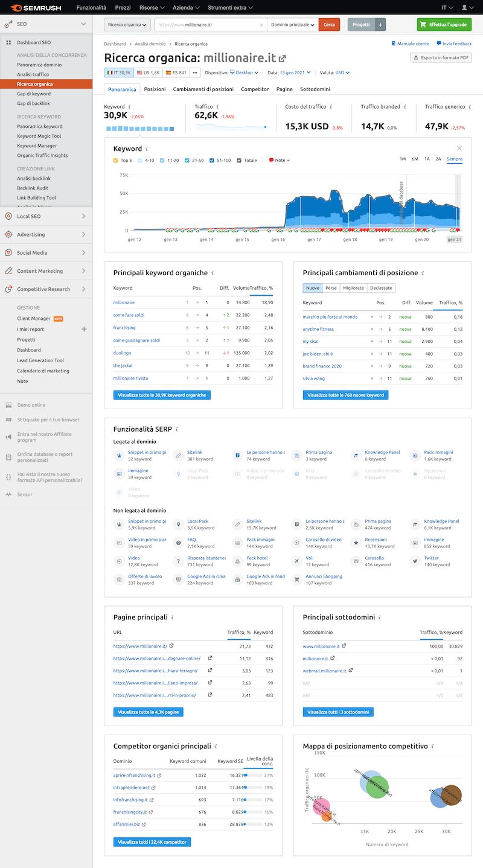The height and width of the screenshot is (868, 483).
Task: Click Visualizza tutti i 22,4K competitor button
Action: pyautogui.click(x=152, y=841)
